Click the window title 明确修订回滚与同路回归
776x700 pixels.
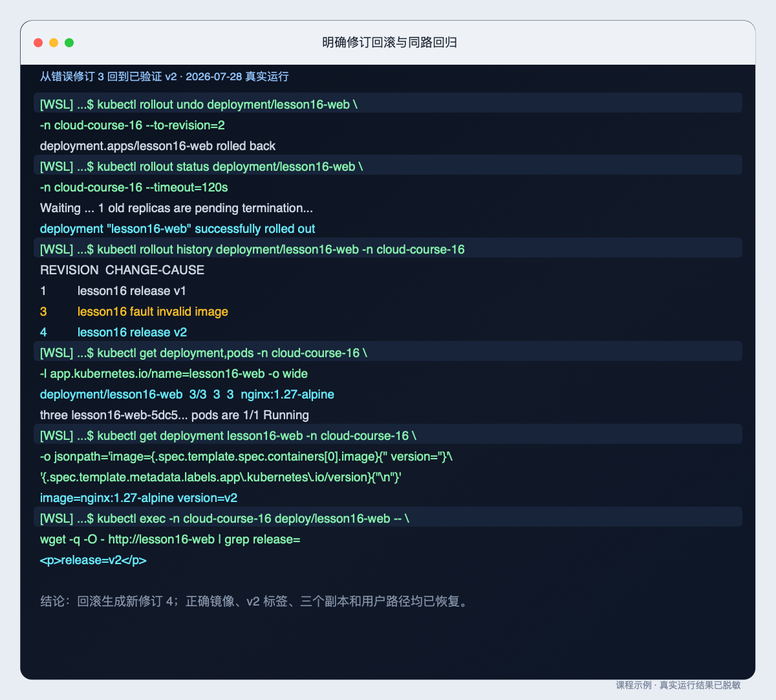click(x=390, y=43)
